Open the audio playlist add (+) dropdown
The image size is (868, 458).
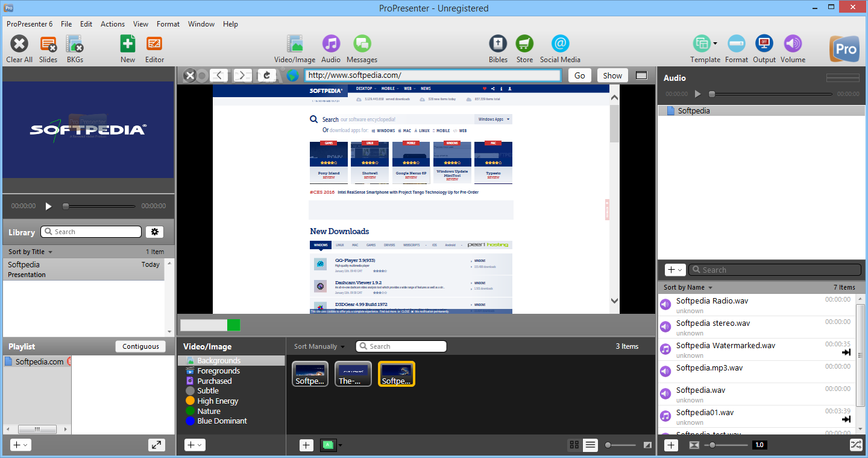675,270
